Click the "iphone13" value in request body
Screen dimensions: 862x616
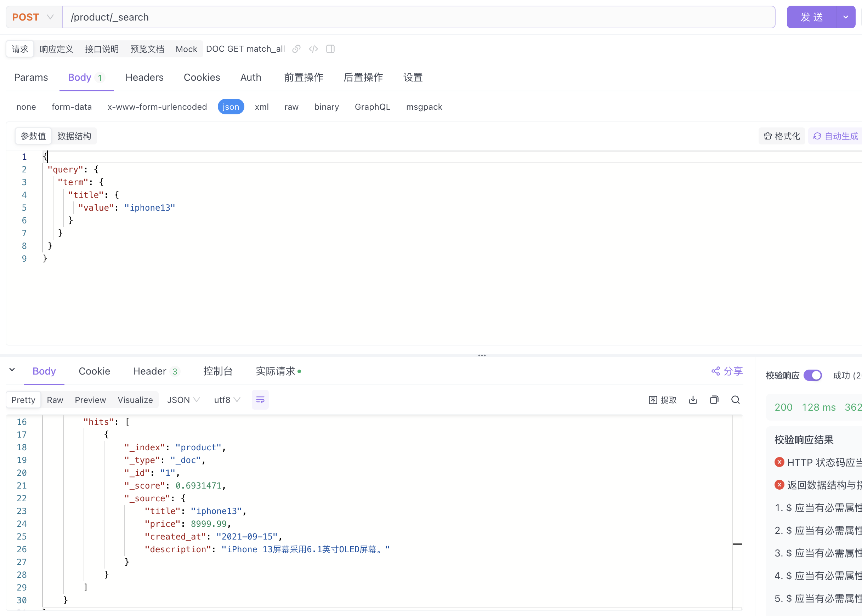[x=150, y=207]
